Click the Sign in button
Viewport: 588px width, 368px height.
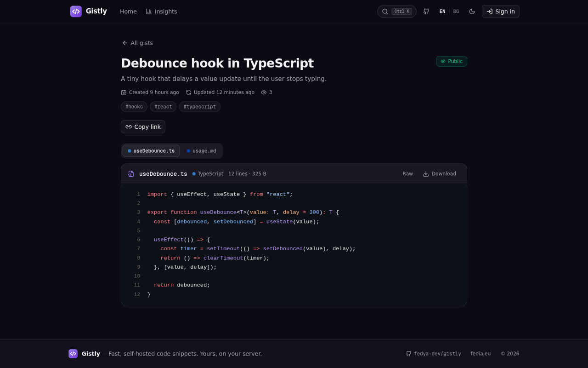pyautogui.click(x=500, y=11)
